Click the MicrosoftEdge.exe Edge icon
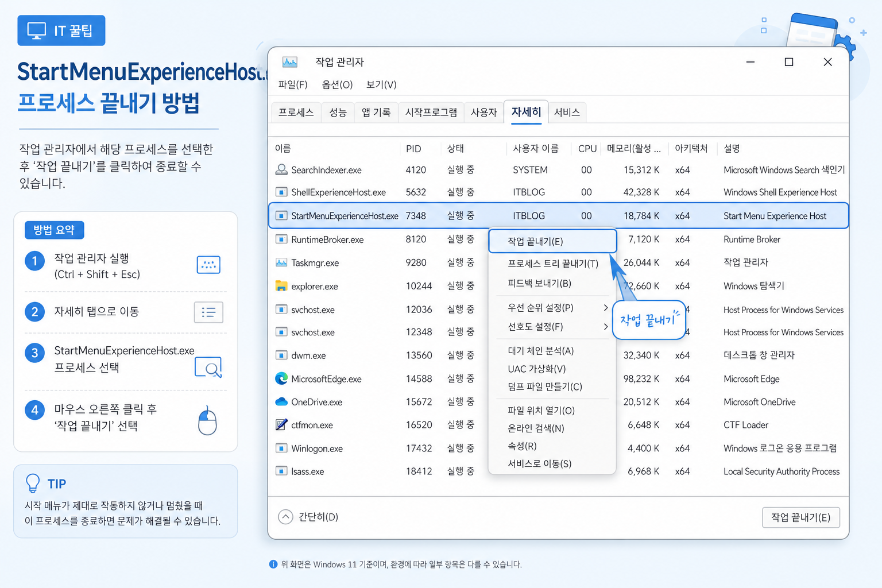882x588 pixels. [281, 378]
